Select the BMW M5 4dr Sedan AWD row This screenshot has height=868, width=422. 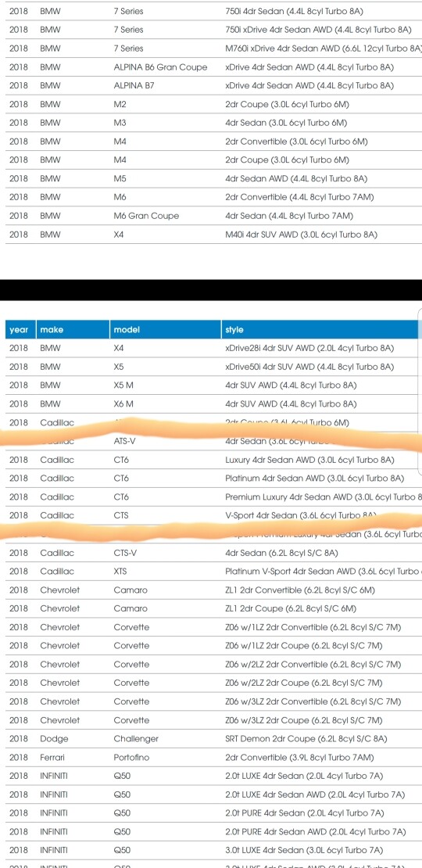[211, 178]
